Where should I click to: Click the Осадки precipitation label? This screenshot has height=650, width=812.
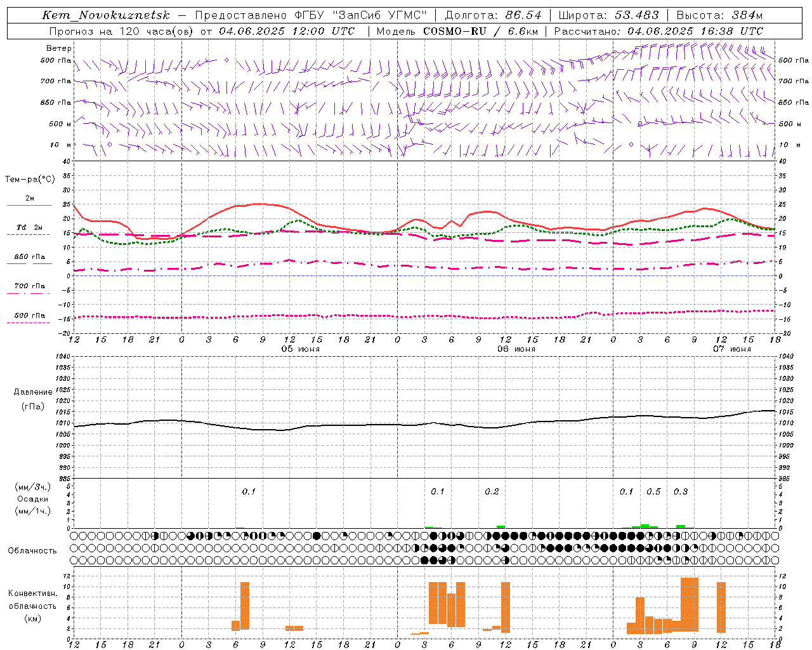[34, 499]
